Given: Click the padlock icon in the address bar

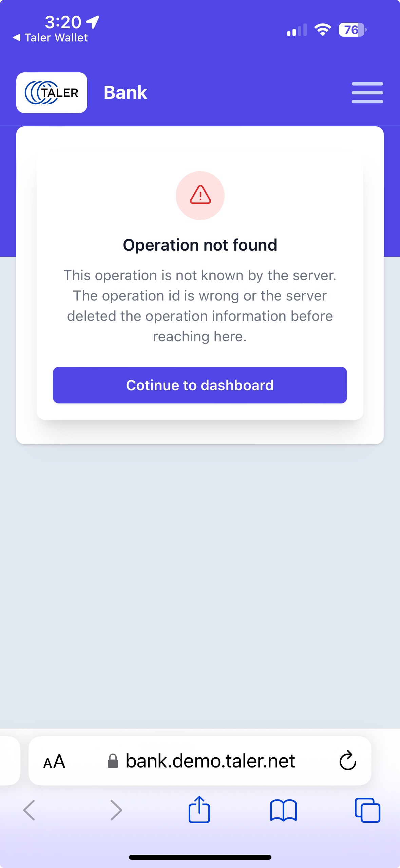Looking at the screenshot, I should tap(113, 761).
